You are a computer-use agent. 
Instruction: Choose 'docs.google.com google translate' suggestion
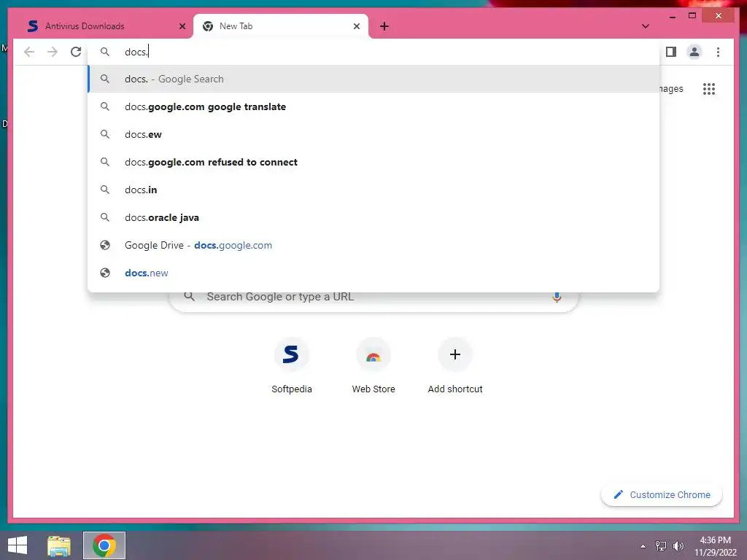tap(374, 106)
